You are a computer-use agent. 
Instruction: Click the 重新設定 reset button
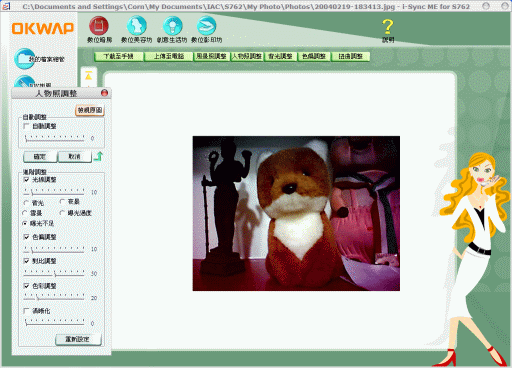point(77,339)
